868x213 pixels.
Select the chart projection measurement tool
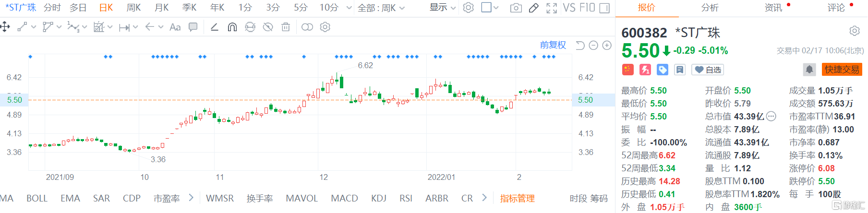[x=99, y=27]
